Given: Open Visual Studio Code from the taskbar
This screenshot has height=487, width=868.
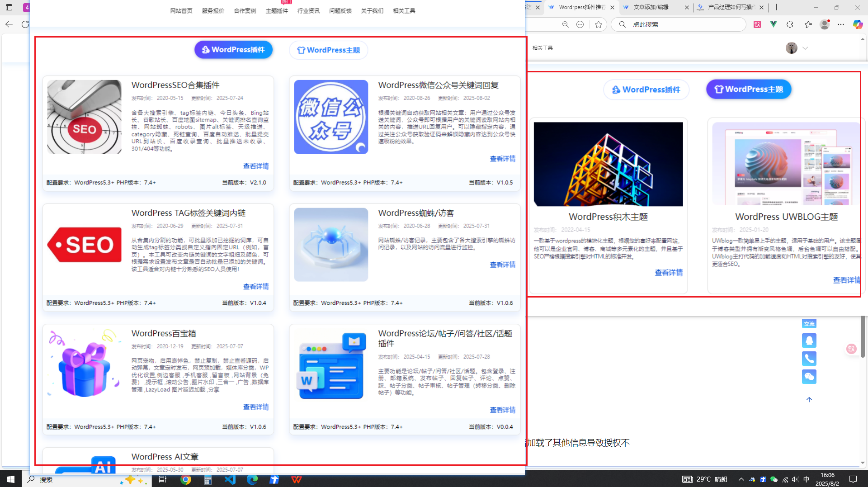Looking at the screenshot, I should click(x=230, y=480).
